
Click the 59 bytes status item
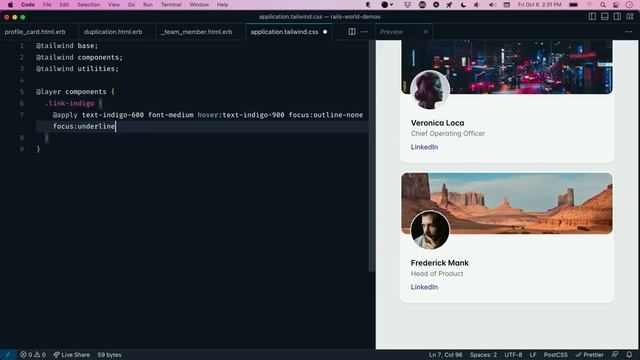(x=109, y=355)
